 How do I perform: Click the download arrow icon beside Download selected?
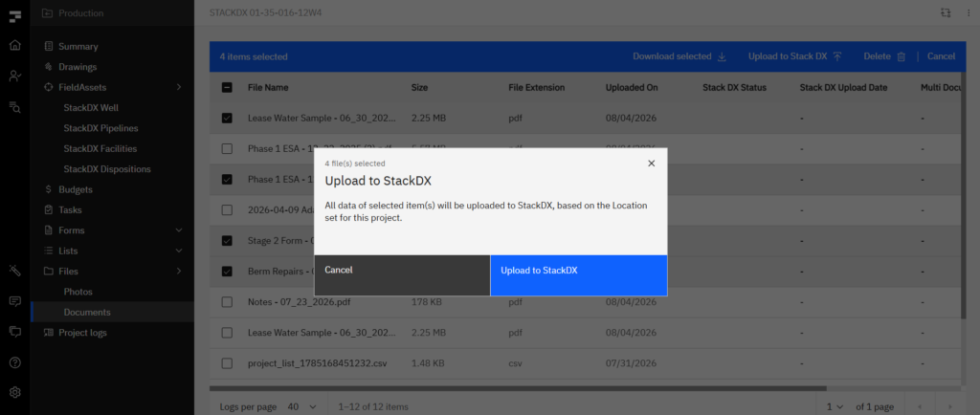[x=722, y=56]
